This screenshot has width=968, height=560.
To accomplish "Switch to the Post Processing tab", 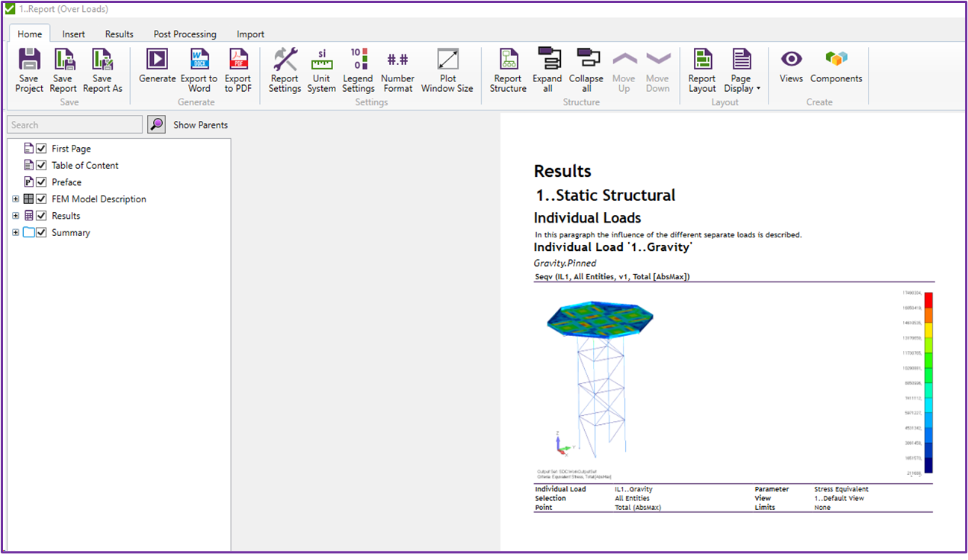I will pyautogui.click(x=184, y=34).
